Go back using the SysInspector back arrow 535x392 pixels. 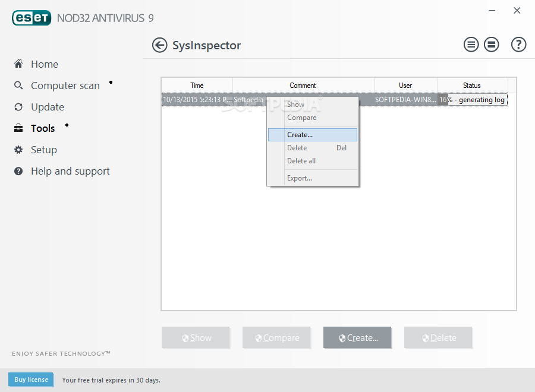(x=159, y=45)
